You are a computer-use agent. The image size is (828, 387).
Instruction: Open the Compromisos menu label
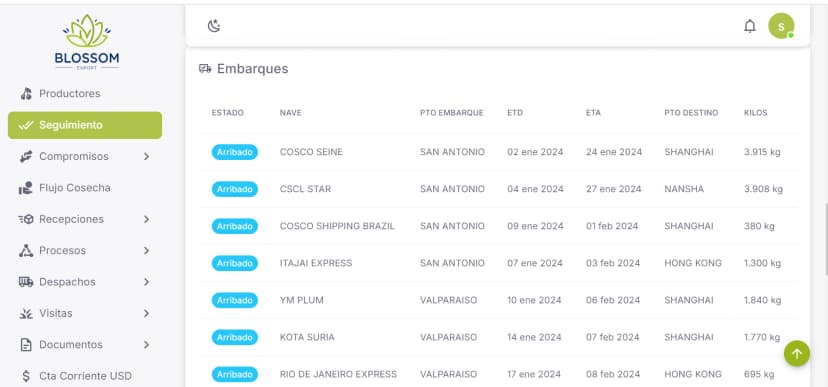[x=74, y=157]
